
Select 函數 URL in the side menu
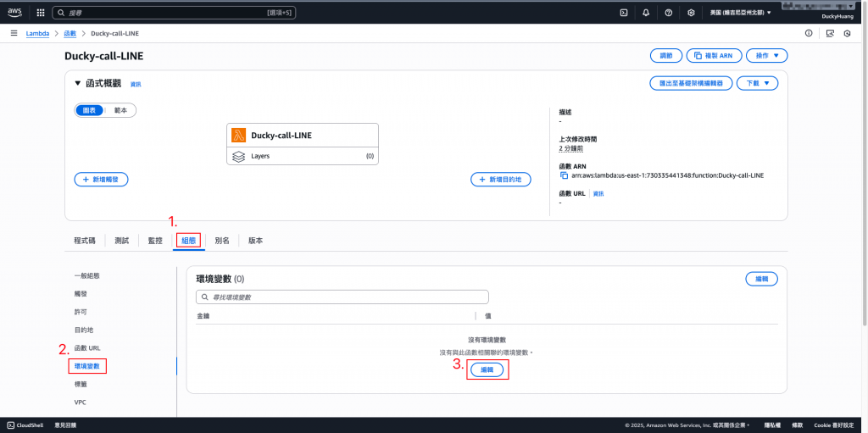coord(87,347)
